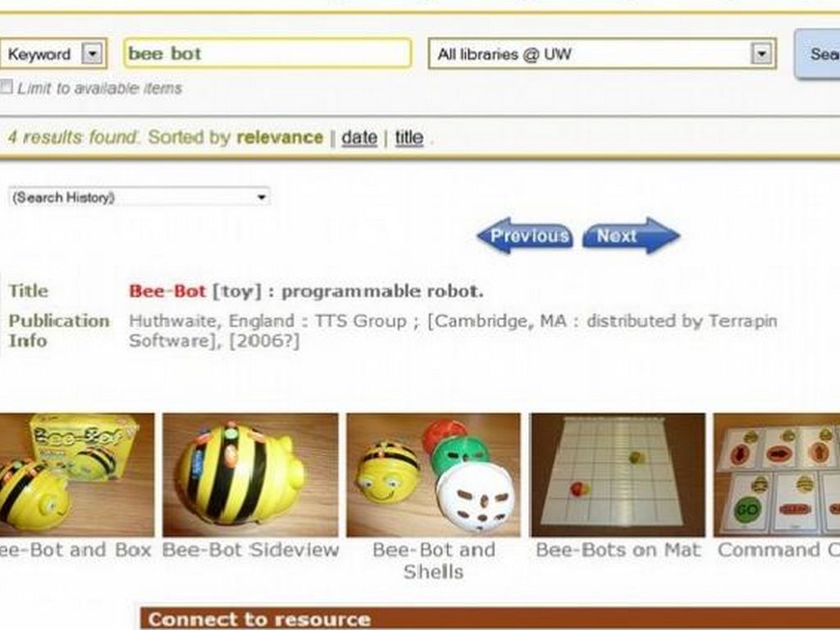Expand the Search History dropdown

click(x=139, y=197)
